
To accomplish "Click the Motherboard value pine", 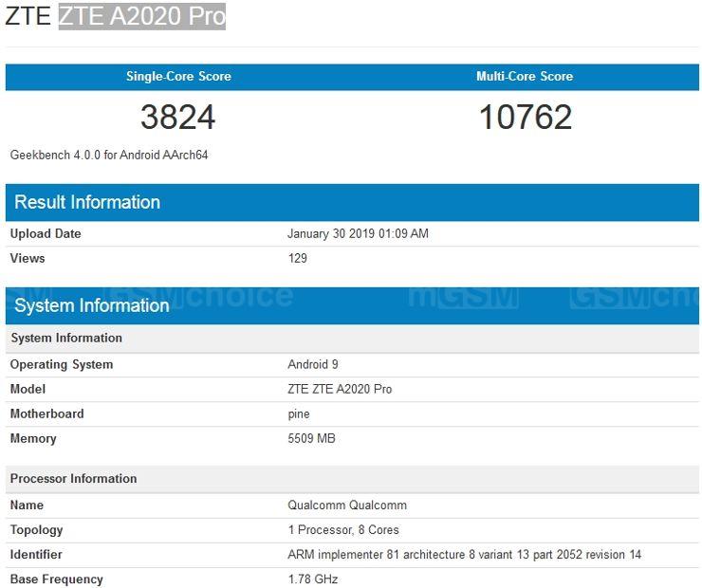I will coord(299,413).
